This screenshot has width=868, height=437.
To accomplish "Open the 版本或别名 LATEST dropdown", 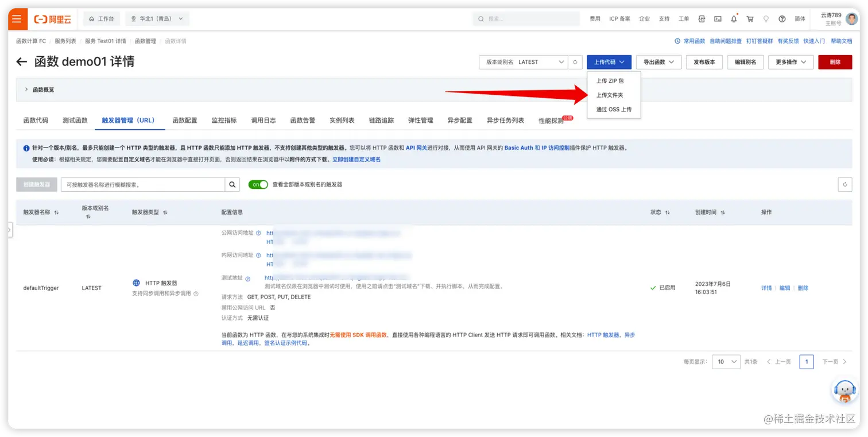I will coord(524,62).
